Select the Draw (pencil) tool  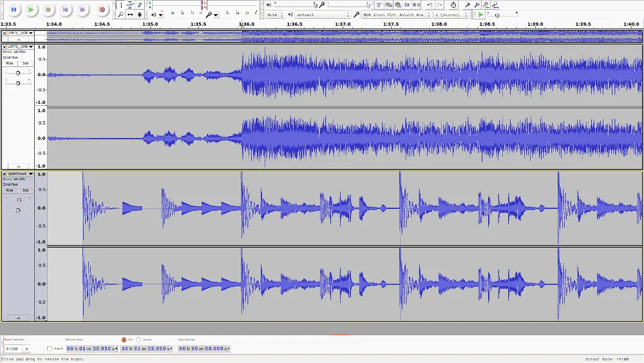click(x=140, y=5)
